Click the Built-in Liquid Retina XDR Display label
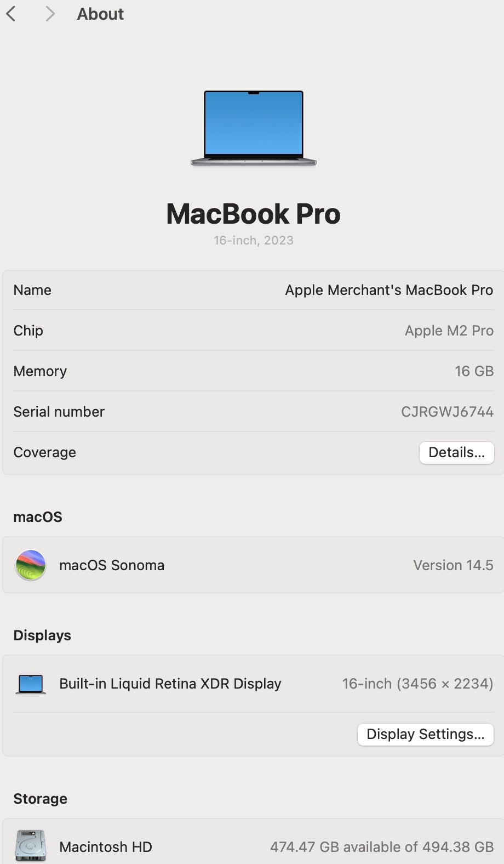 tap(170, 684)
